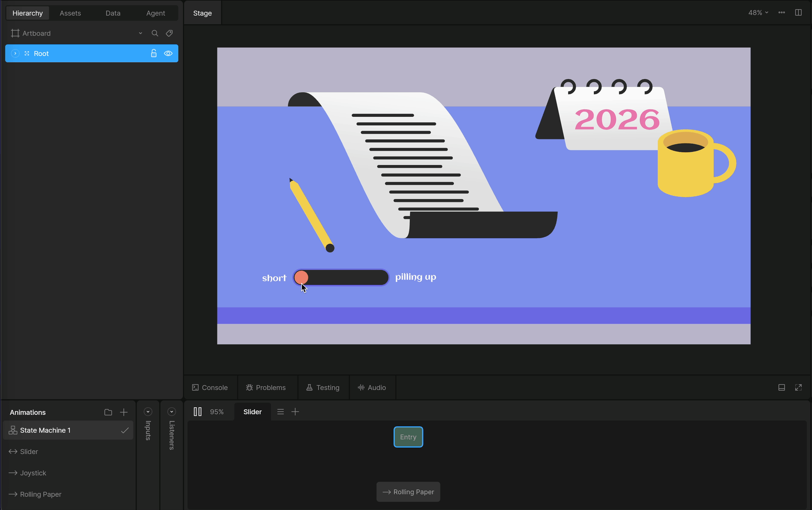Open the hierarchy search icon
Screen dimensions: 812x510
[155, 33]
